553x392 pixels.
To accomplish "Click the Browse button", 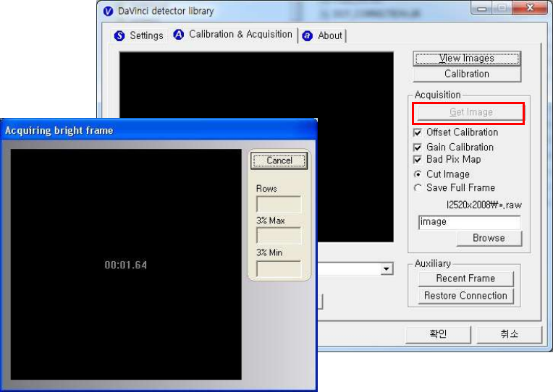I will (489, 238).
